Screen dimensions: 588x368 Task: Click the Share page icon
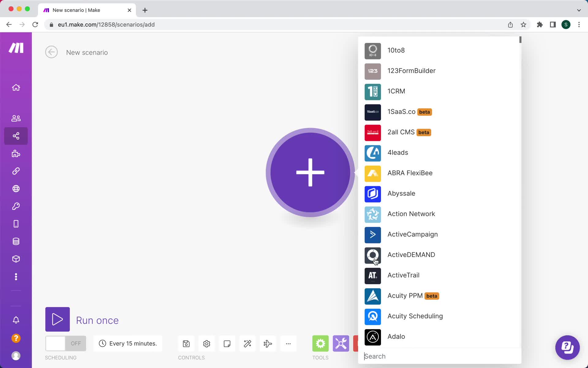click(510, 25)
